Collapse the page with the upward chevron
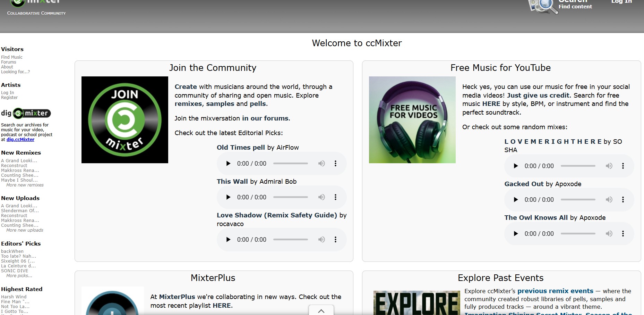 coord(321,311)
